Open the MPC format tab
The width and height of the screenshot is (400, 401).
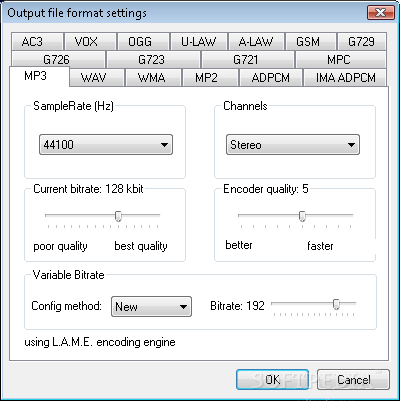(341, 60)
